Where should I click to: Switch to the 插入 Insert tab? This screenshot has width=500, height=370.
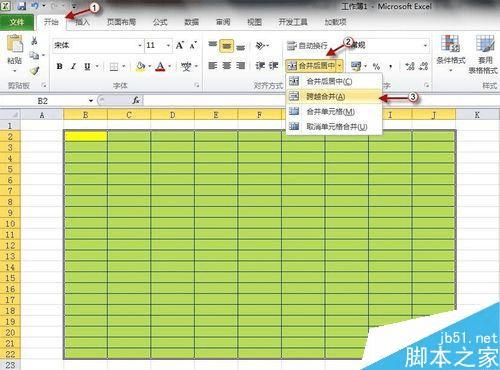coord(82,22)
